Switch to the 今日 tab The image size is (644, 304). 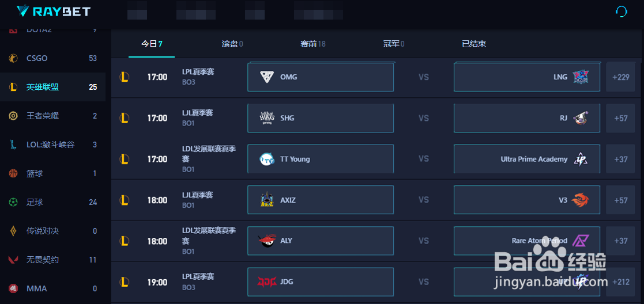[152, 44]
